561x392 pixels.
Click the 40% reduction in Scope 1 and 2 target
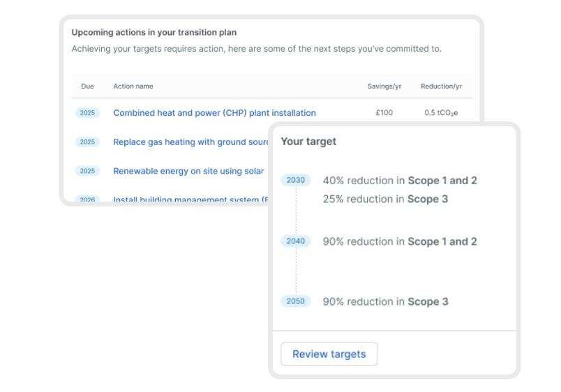400,181
